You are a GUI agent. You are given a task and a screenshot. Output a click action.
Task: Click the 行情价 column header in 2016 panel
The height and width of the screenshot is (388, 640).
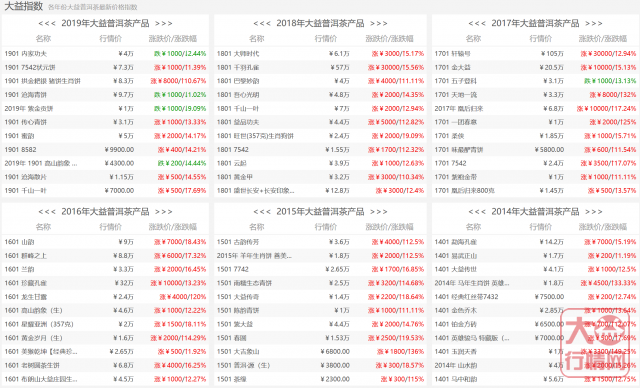point(111,227)
